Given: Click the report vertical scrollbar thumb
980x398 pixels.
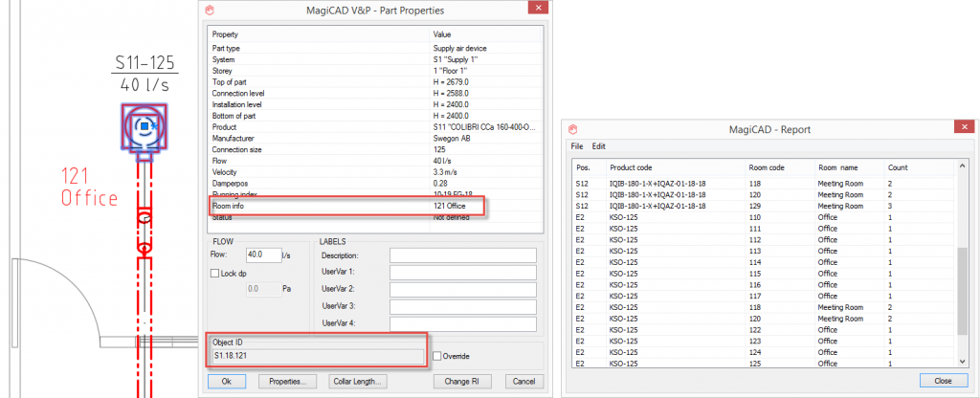Looking at the screenshot, I should pos(963,291).
